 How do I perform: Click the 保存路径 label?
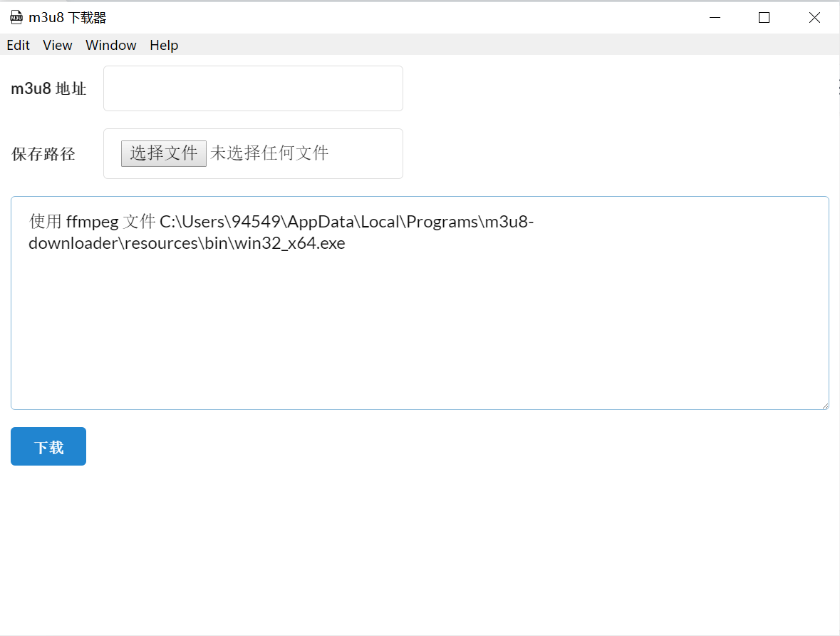coord(43,154)
